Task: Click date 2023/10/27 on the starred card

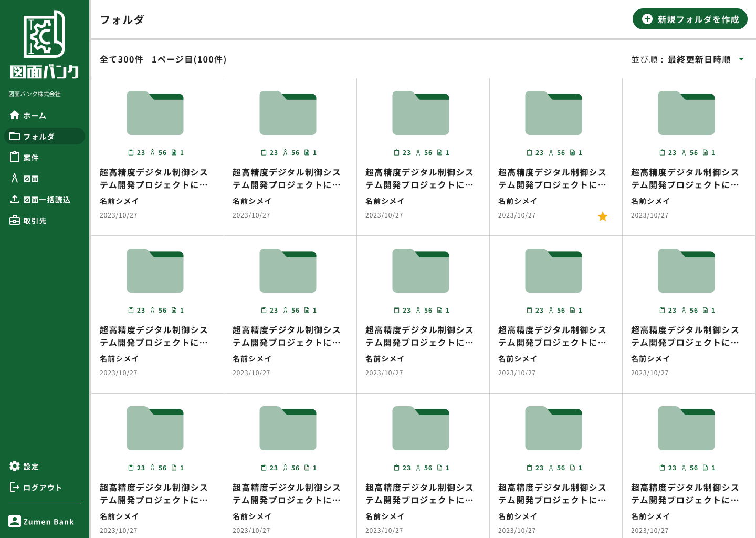Action: (517, 215)
